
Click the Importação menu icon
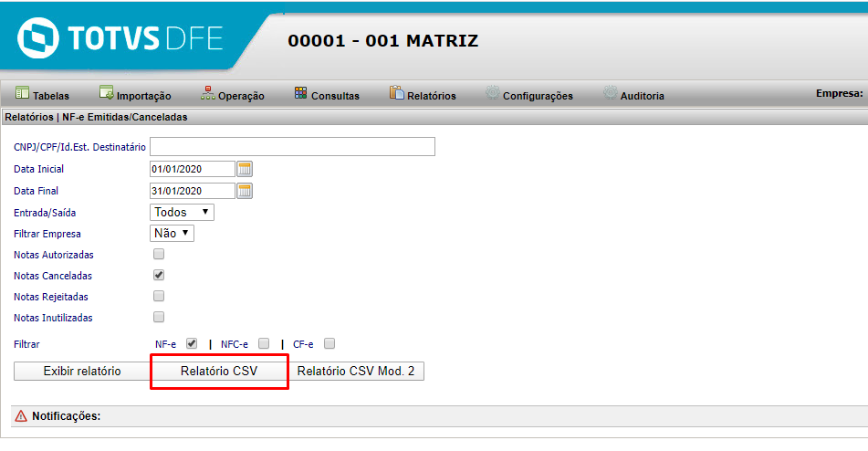pos(106,92)
